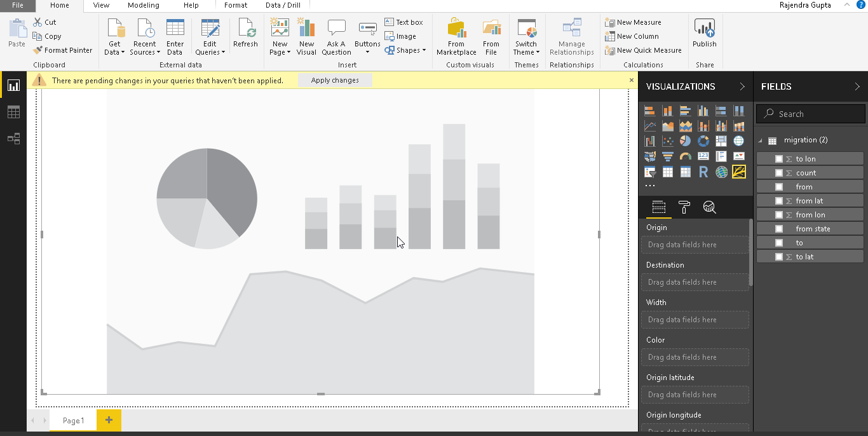Screen dimensions: 868x436
Task: Enable the 'from state' field
Action: [779, 229]
